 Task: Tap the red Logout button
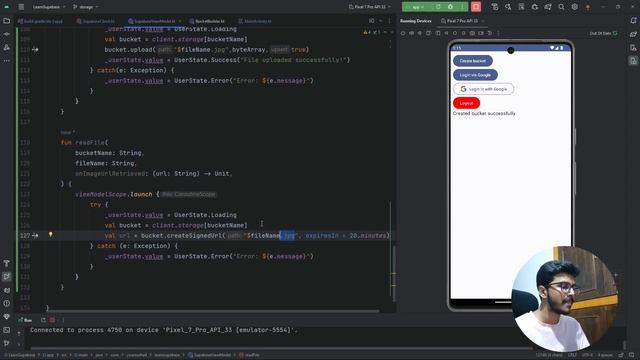[466, 103]
